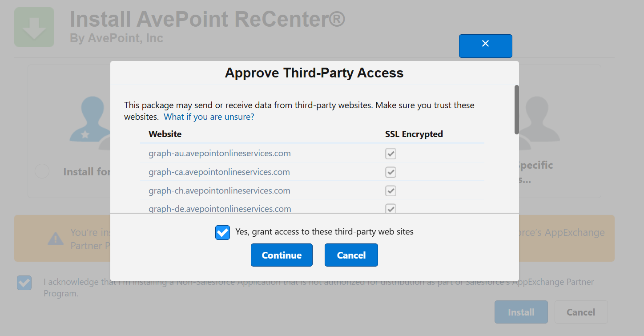Select the Install for Admins radio button
Image resolution: width=644 pixels, height=336 pixels.
(41, 171)
